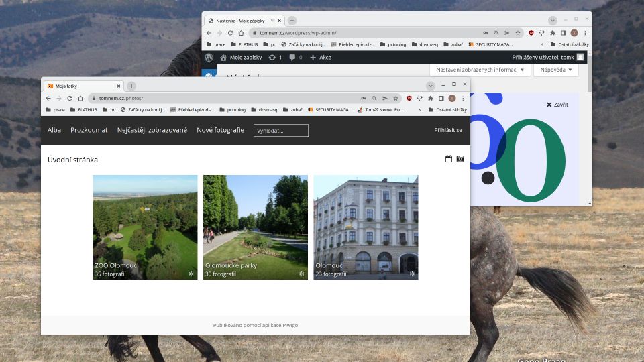Open the three-dot Chrome menu in the WordPress window

[x=585, y=33]
